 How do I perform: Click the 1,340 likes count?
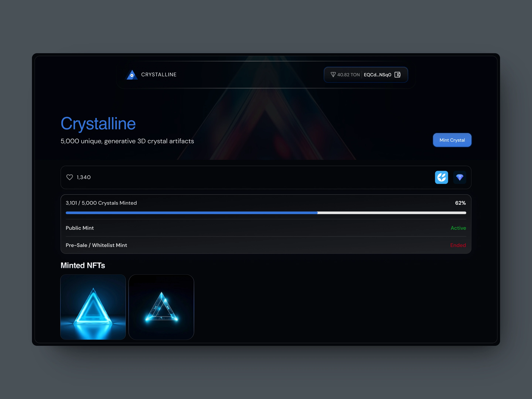click(x=83, y=177)
